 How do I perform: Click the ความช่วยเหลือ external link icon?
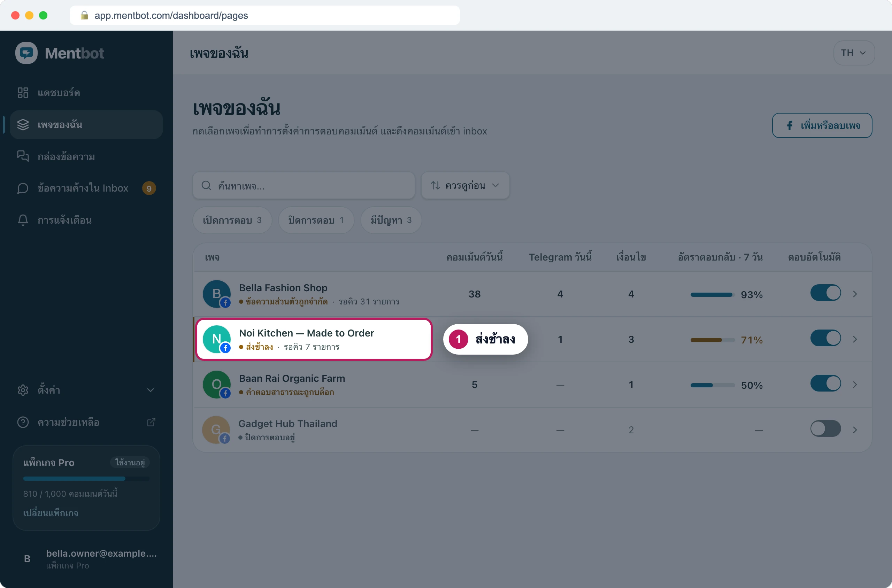(x=151, y=422)
